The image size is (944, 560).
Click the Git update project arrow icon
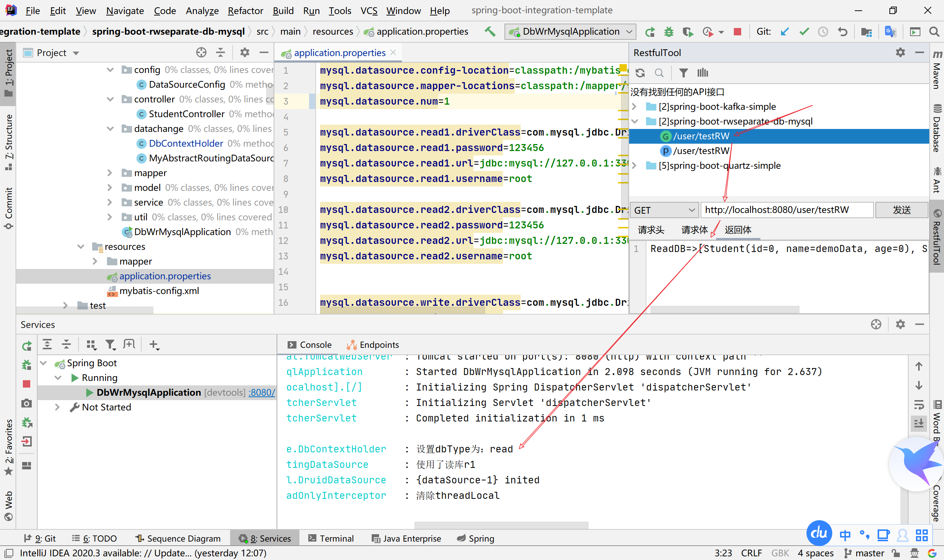pyautogui.click(x=784, y=32)
